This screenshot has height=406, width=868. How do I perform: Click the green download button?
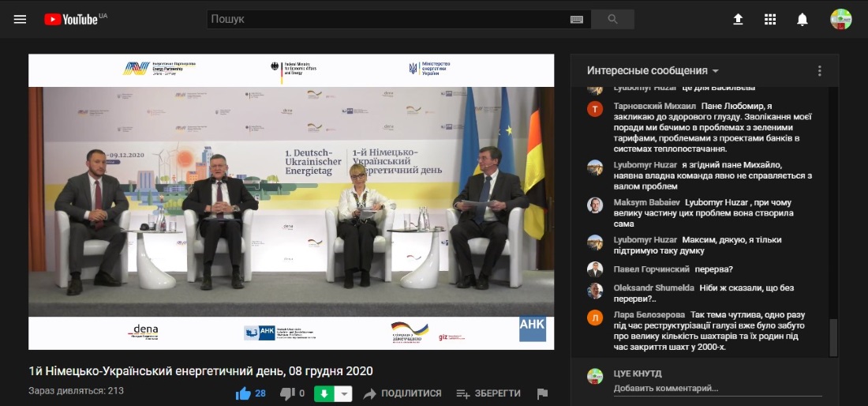[x=324, y=394]
